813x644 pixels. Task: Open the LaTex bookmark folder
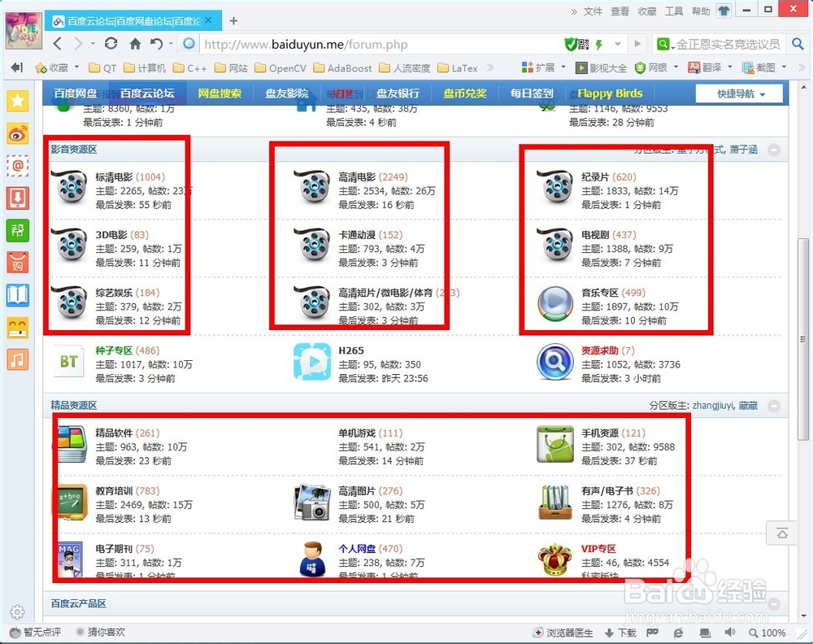458,68
